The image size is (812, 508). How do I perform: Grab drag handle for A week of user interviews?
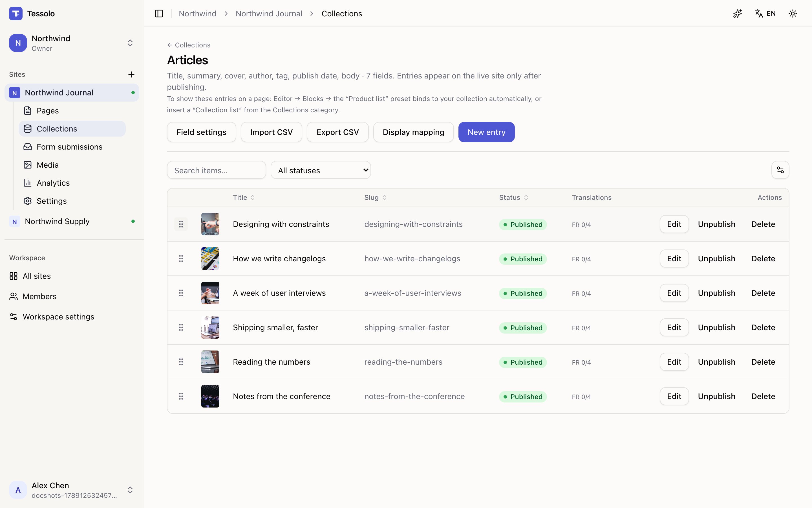(x=181, y=293)
